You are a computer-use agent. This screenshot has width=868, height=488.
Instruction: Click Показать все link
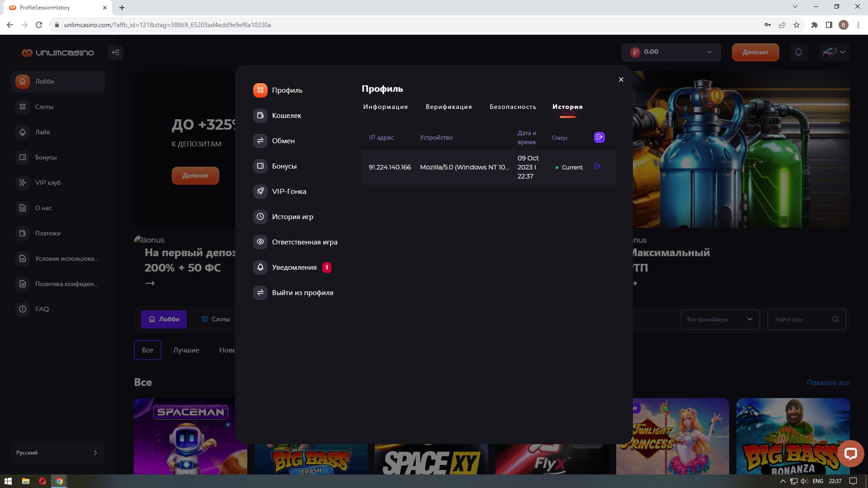(828, 383)
